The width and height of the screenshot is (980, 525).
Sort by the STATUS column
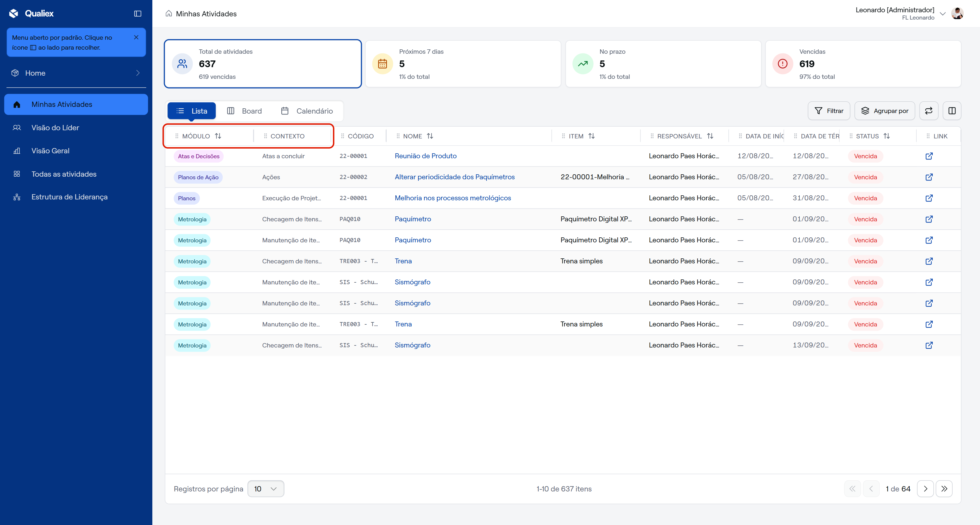pos(886,136)
